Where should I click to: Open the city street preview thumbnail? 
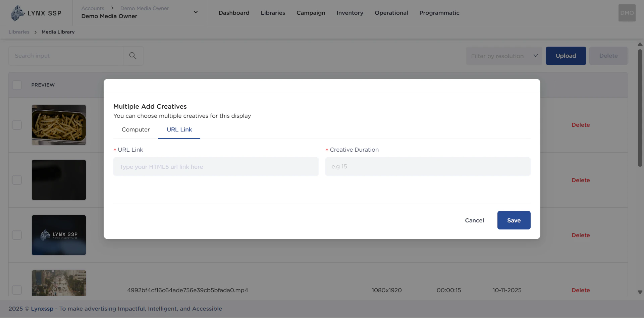(x=59, y=283)
